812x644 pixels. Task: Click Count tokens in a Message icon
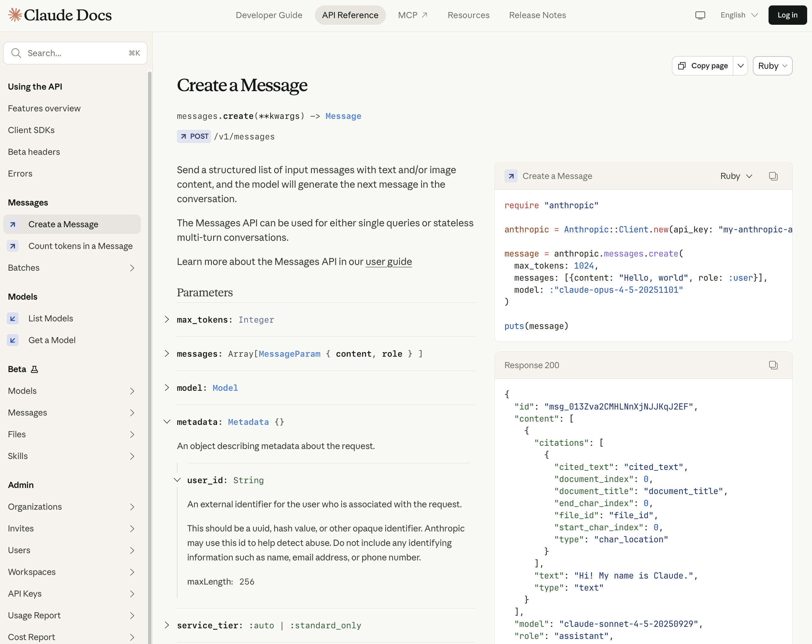click(13, 246)
